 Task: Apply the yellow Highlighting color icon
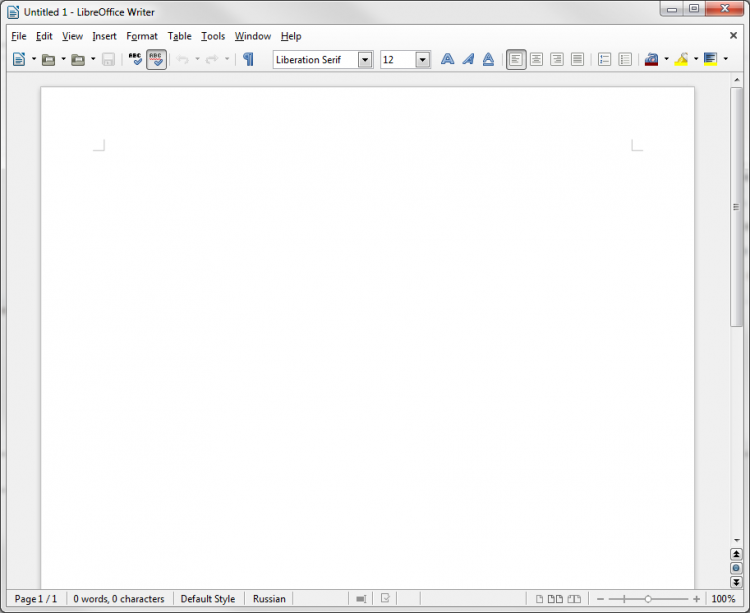tap(681, 59)
